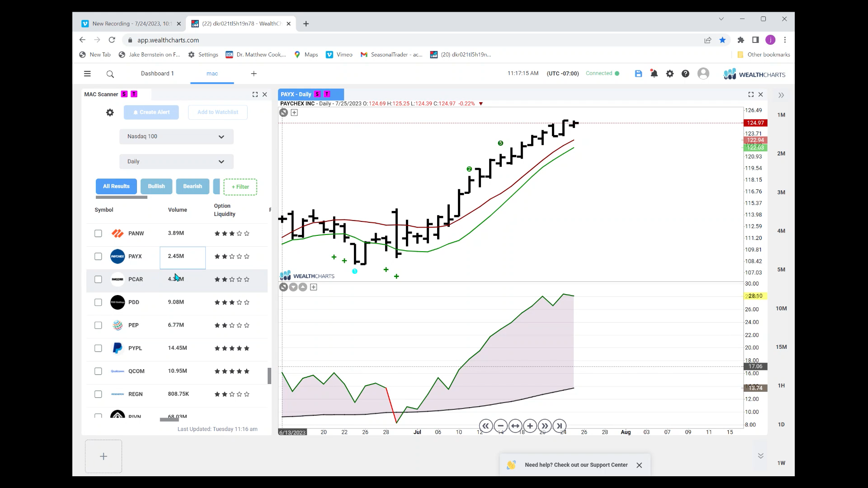Select the mac dashboard tab
868x488 pixels.
(212, 74)
